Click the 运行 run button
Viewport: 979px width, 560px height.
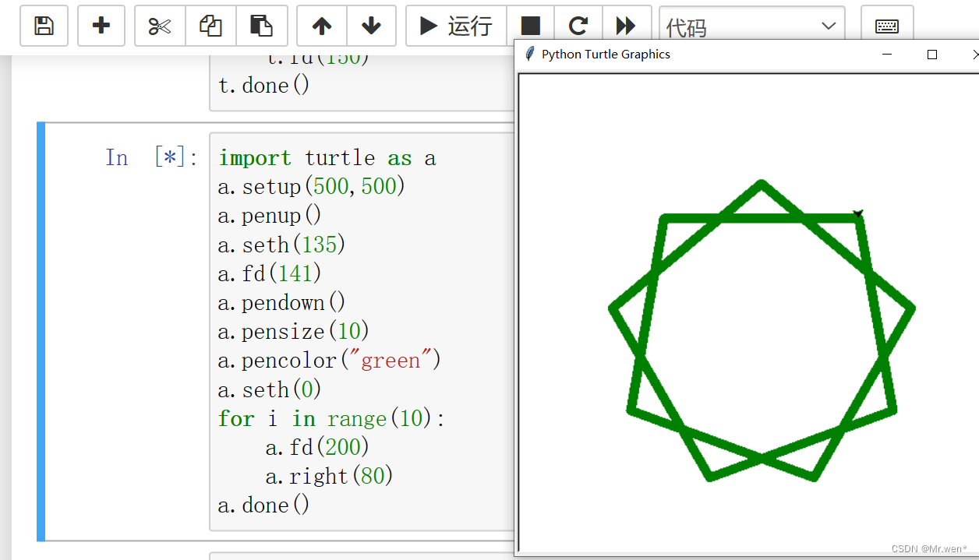click(x=455, y=26)
